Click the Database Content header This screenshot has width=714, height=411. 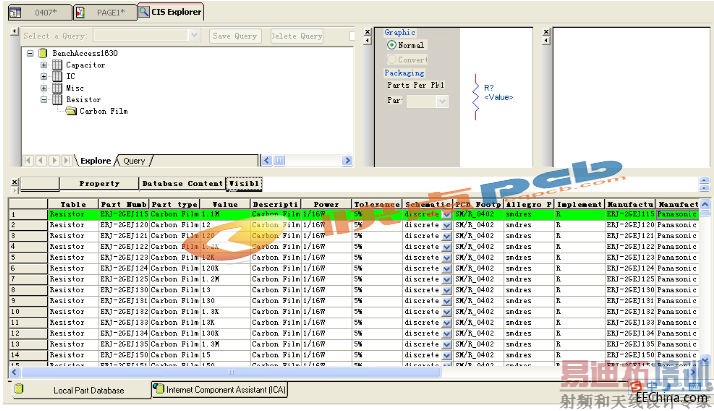click(x=182, y=183)
